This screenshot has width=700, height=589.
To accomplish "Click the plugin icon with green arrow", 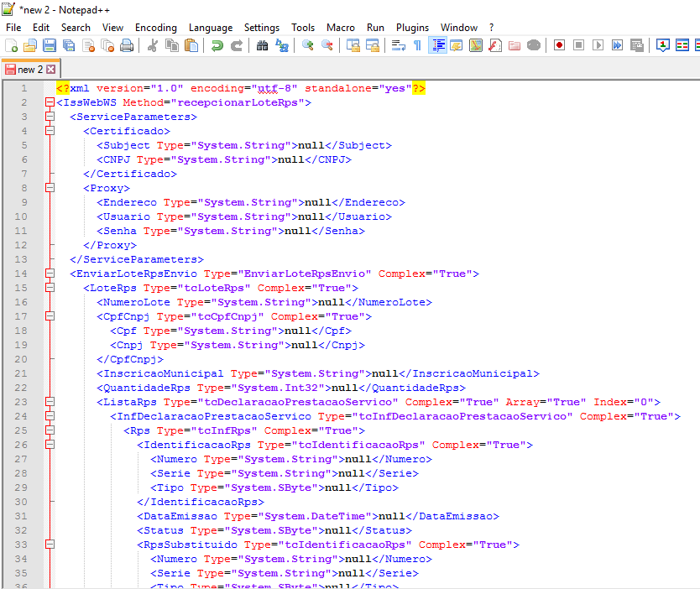I will [x=663, y=45].
